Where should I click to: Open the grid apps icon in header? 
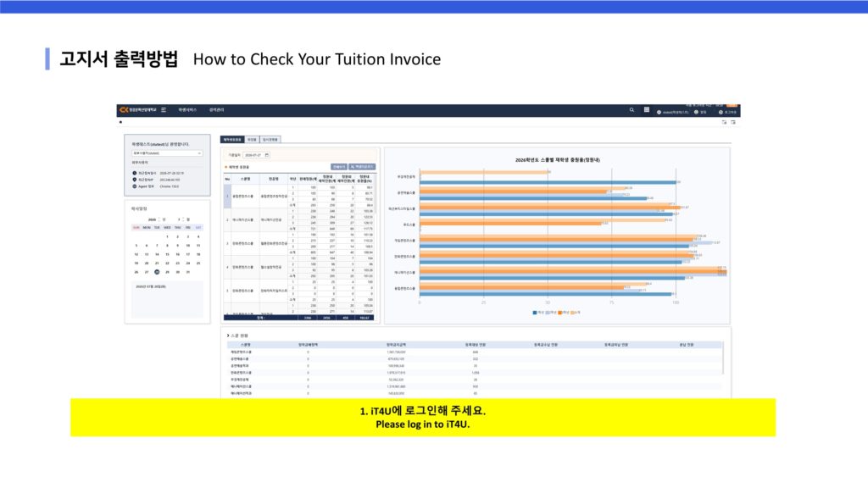(x=647, y=110)
